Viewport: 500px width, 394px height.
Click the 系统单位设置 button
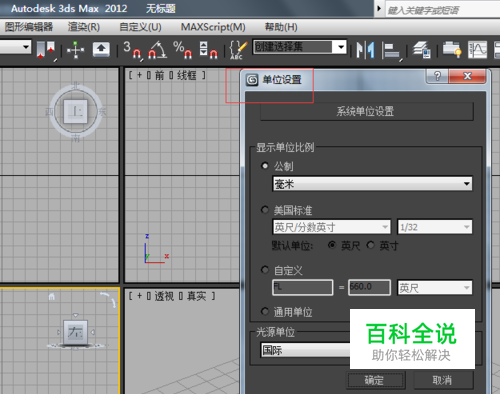[x=367, y=111]
